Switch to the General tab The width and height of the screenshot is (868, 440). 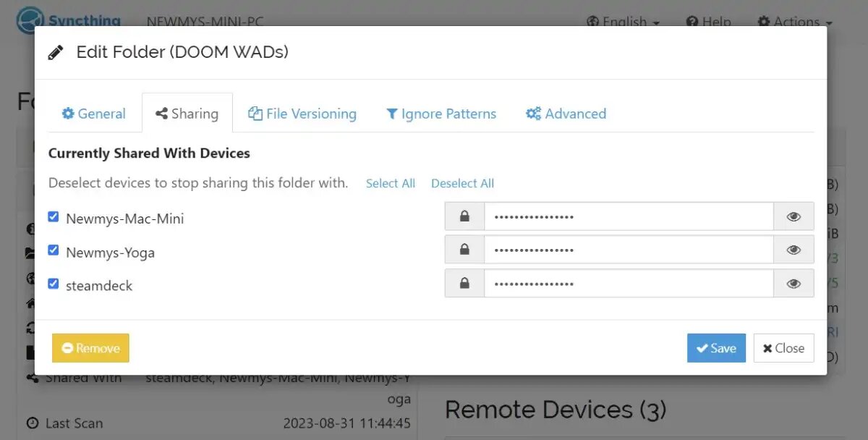coord(93,114)
